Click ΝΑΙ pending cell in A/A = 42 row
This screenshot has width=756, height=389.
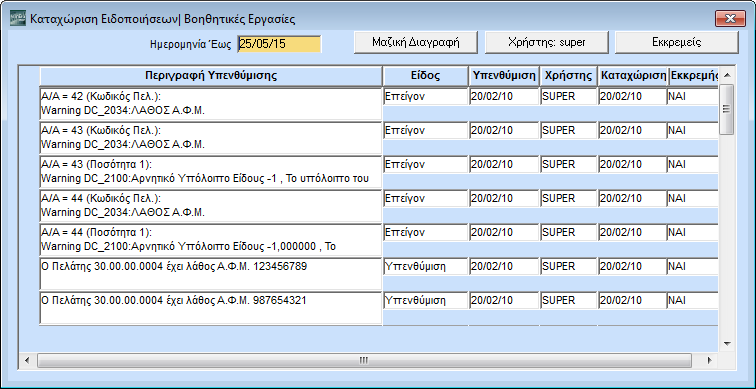[693, 96]
